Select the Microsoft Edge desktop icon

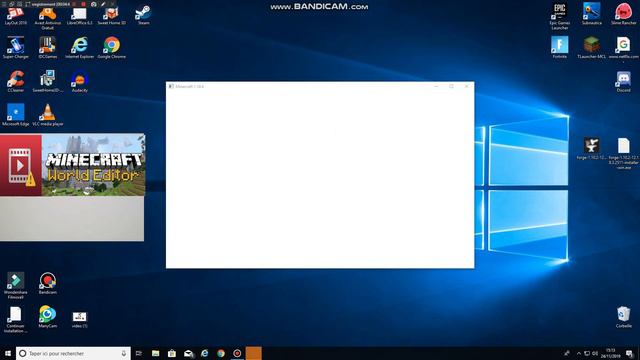(16, 115)
